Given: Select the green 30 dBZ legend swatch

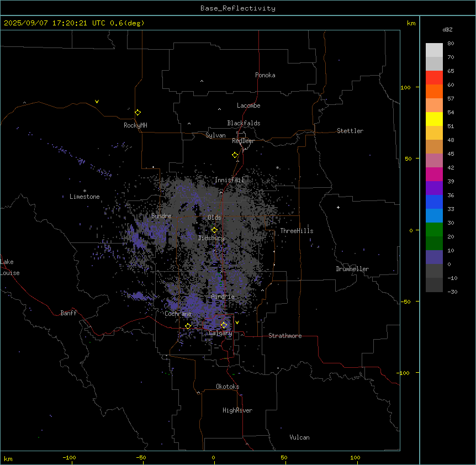Looking at the screenshot, I should 434,230.
